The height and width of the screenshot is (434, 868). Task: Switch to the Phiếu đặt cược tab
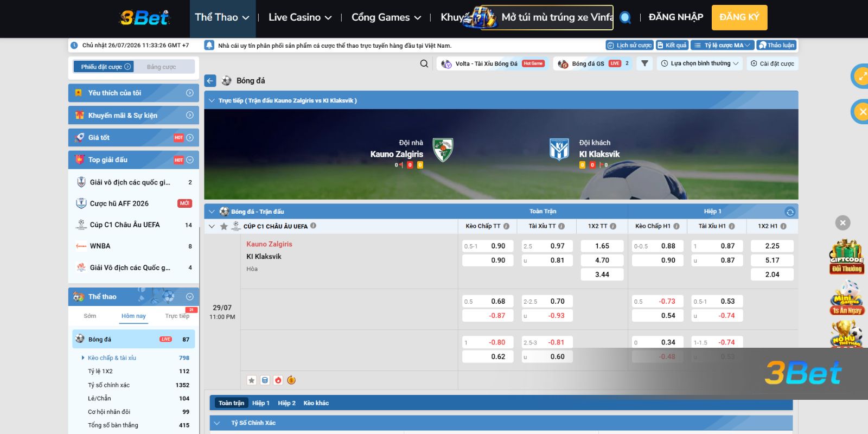pyautogui.click(x=104, y=67)
